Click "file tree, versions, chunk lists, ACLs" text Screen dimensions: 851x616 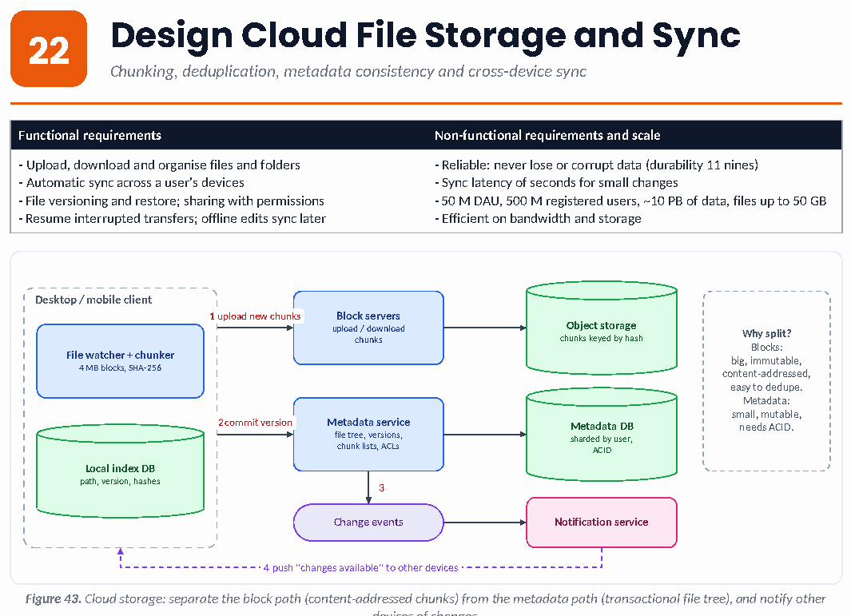[368, 441]
